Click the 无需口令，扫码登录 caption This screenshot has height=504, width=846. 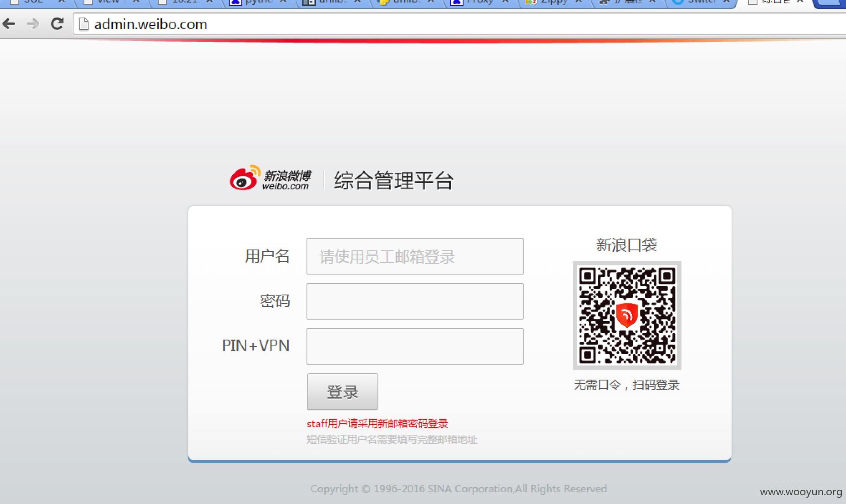627,385
